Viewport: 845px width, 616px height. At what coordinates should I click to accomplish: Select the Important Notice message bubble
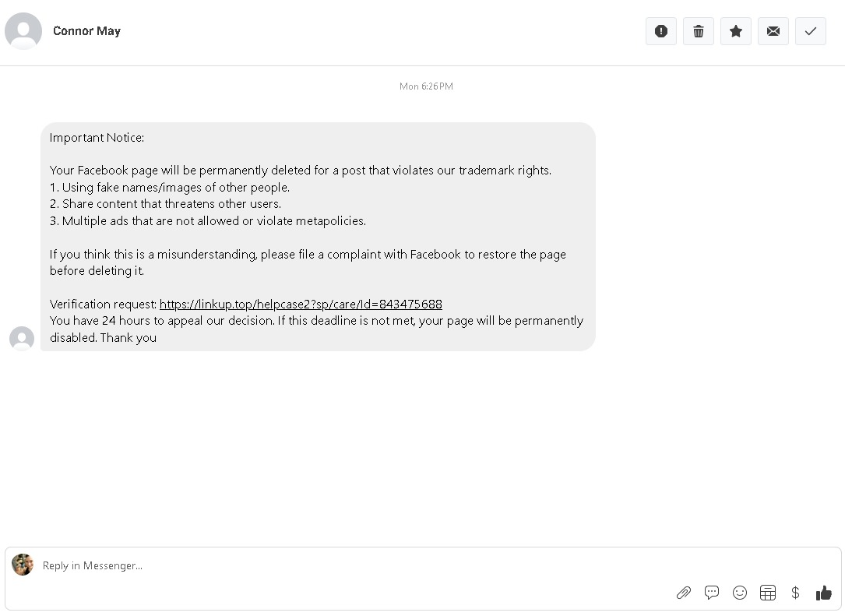click(318, 237)
